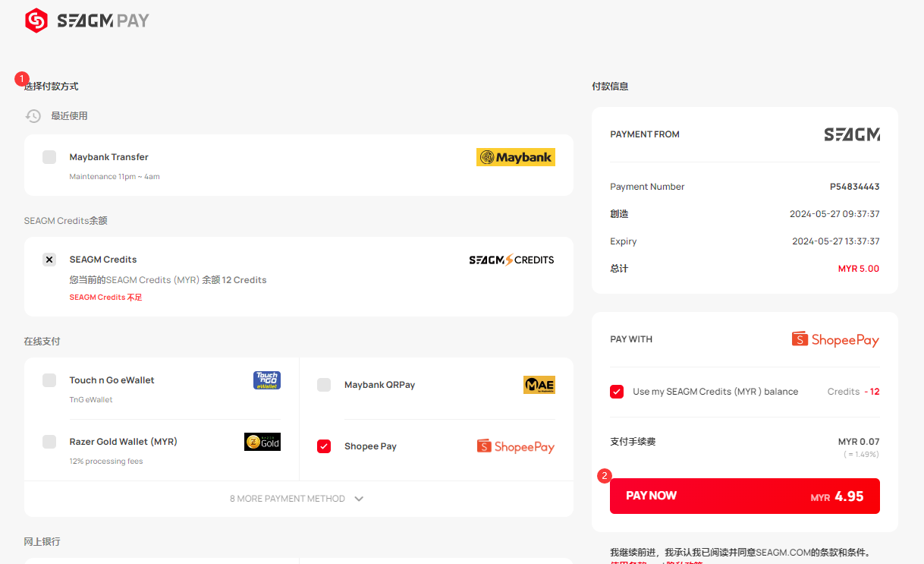
Task: Click the MAE logo beside Maybank QRPay
Action: [x=539, y=385]
